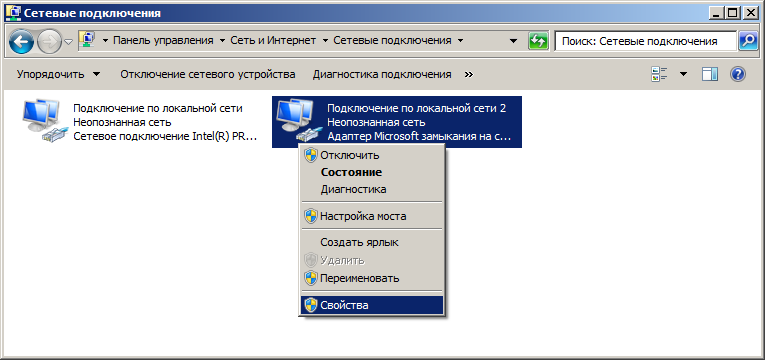Open recent pages dropdown beside Forward arrow
This screenshot has width=765, height=360.
click(69, 42)
